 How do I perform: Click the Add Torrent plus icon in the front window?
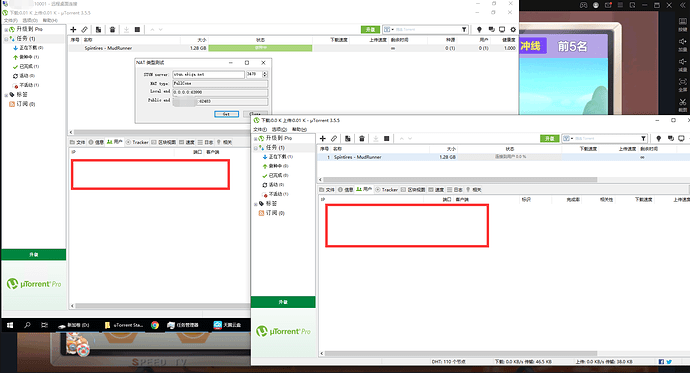(323, 138)
